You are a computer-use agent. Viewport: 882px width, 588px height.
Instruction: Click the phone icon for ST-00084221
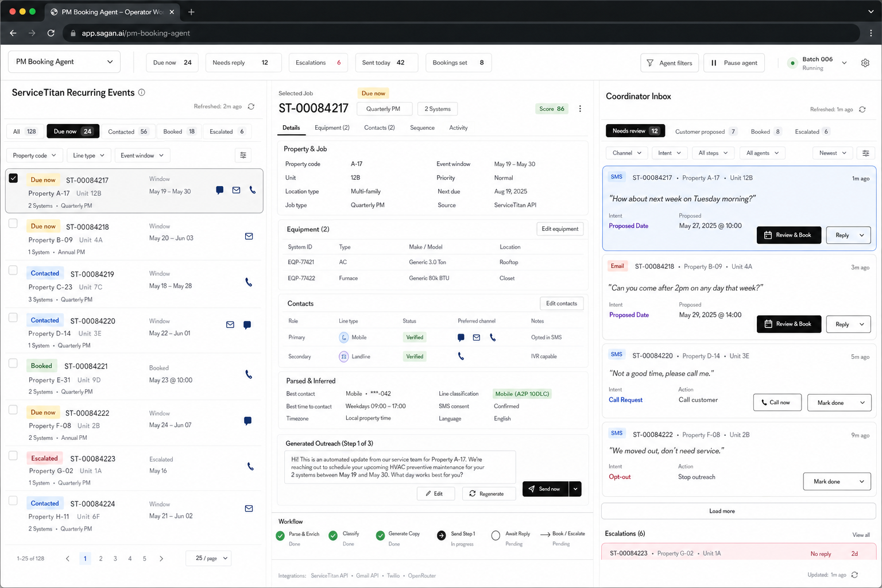pyautogui.click(x=249, y=374)
